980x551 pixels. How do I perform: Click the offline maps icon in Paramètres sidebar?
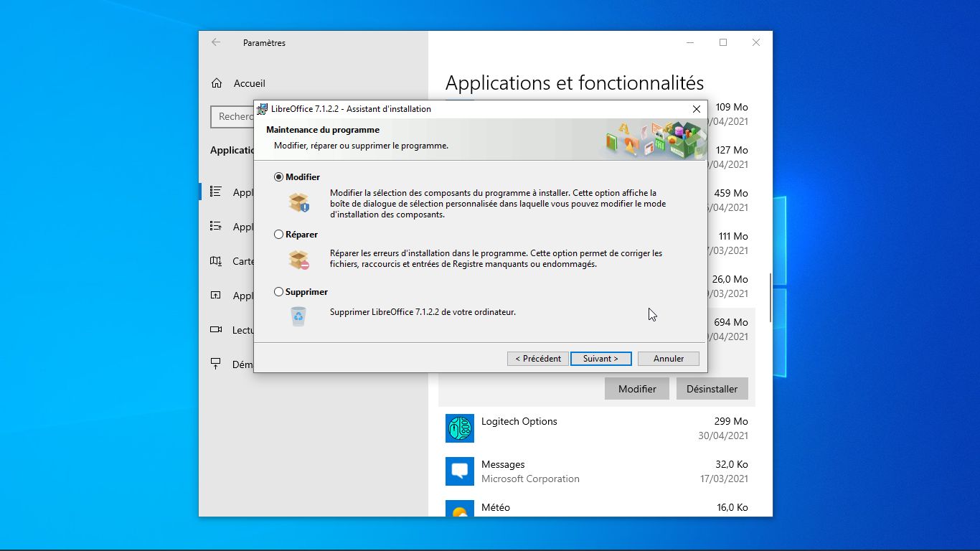pos(215,260)
